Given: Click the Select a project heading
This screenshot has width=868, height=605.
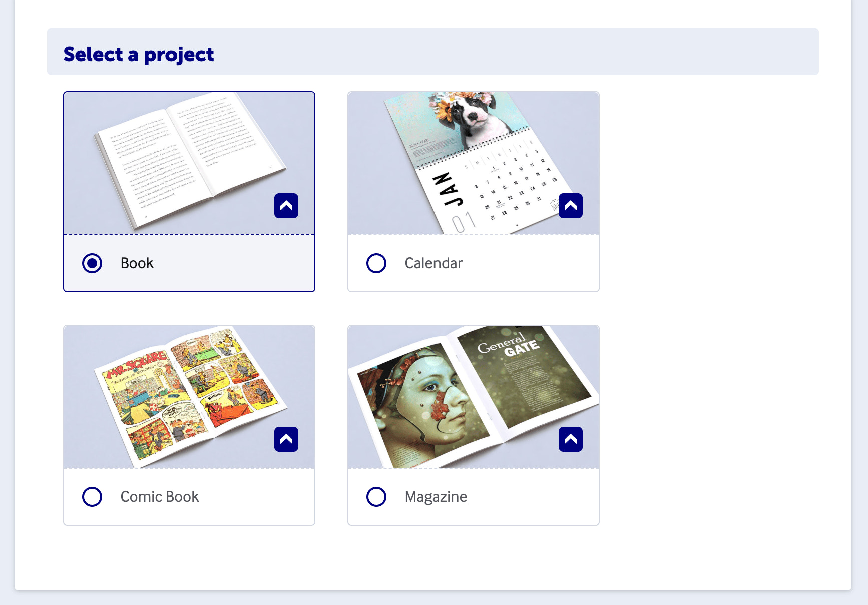Looking at the screenshot, I should tap(139, 54).
